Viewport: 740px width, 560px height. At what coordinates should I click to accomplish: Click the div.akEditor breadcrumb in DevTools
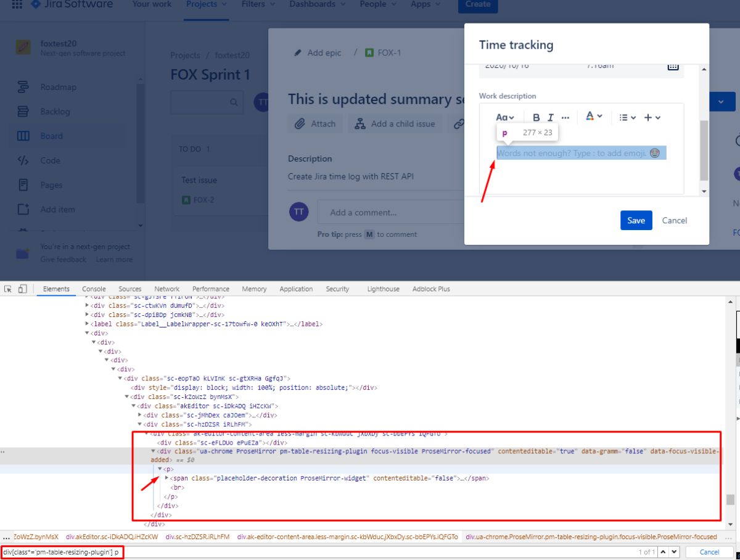112,537
